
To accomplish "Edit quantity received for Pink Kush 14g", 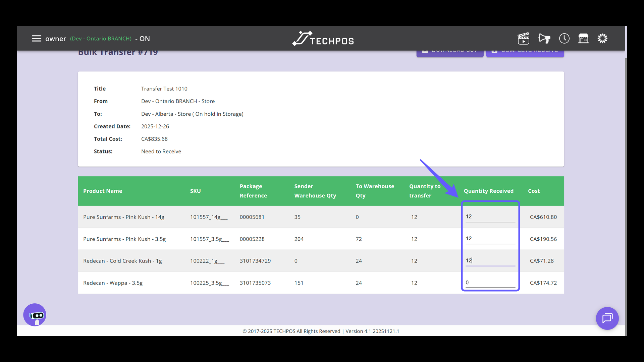I will coord(490,217).
